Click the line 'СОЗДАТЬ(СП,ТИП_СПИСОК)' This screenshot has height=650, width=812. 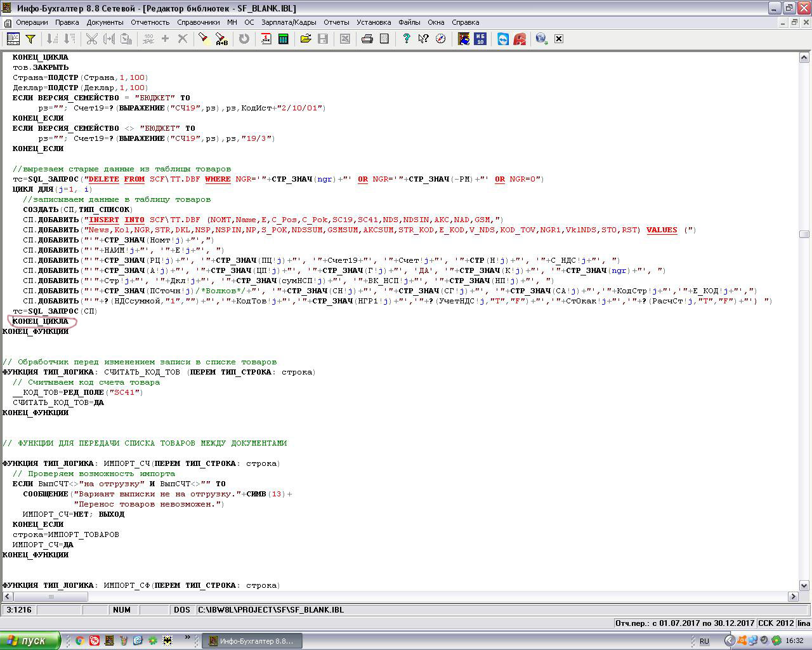tap(78, 209)
